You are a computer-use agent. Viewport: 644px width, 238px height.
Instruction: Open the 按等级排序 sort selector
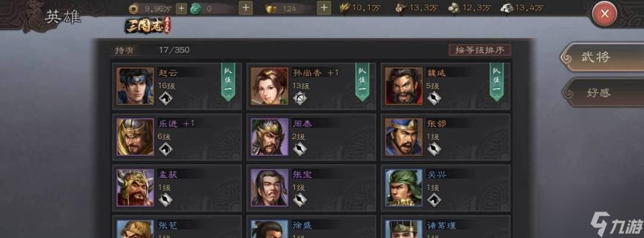480,50
